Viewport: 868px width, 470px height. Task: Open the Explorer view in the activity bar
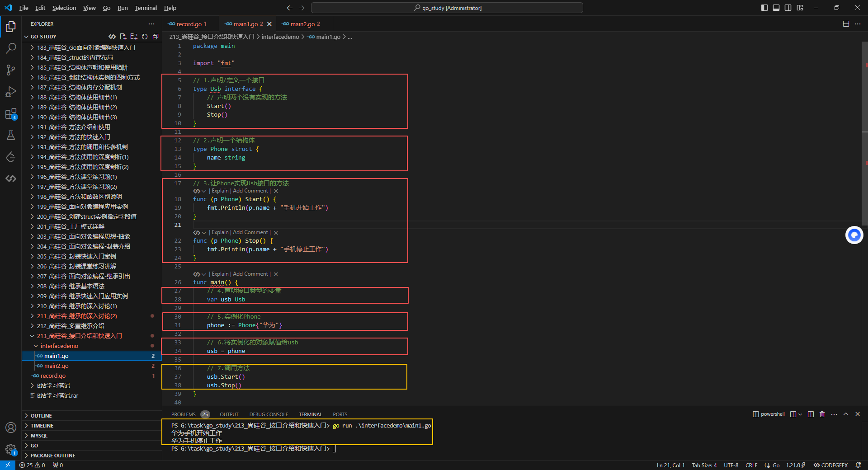(11, 27)
